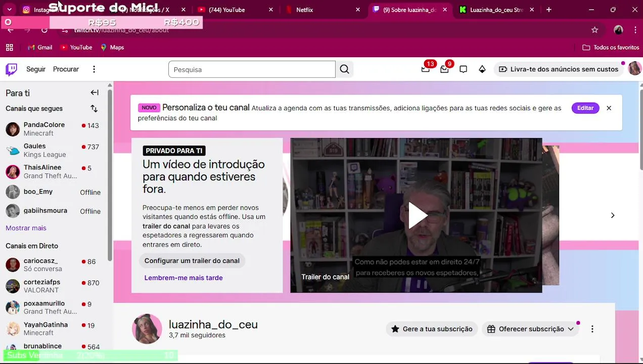Click the luazinha_do_ceu profile picture

tap(147, 329)
